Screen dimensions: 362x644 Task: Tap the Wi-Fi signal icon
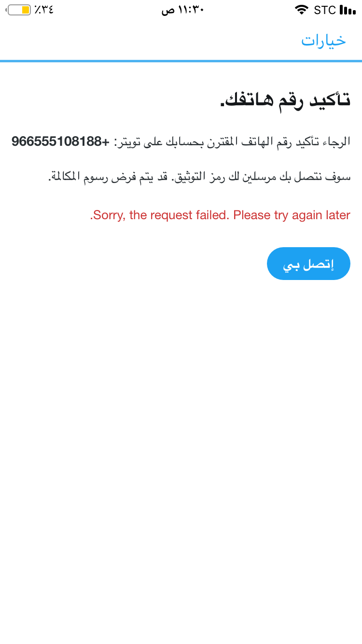coord(302,10)
